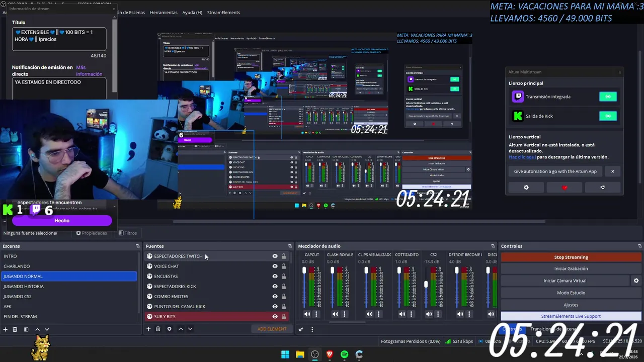Hide the ENCUESTAS source
This screenshot has height=362, width=644.
[x=275, y=276]
